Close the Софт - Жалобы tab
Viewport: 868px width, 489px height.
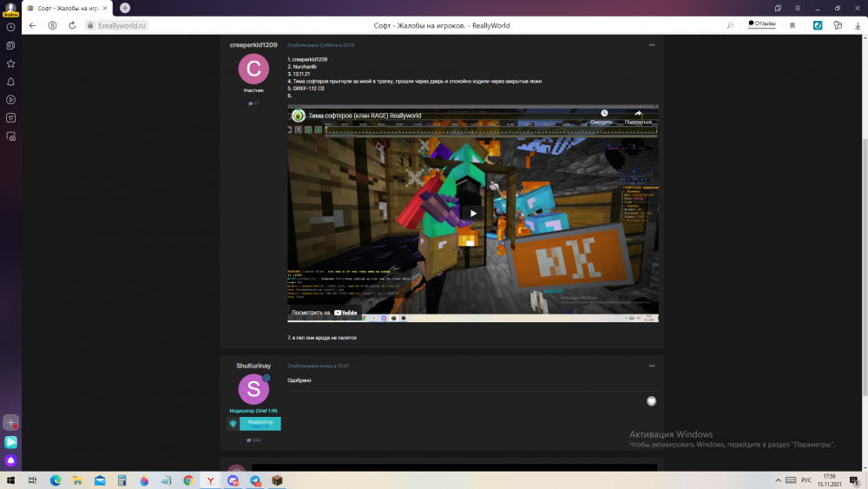(x=105, y=9)
